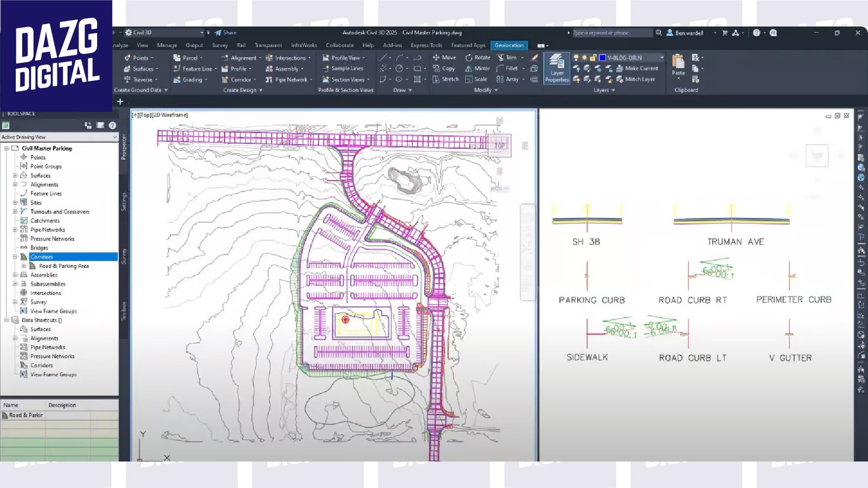Open the V-BLDG-OTLN layer dropdown
The height and width of the screenshot is (488, 868).
click(x=661, y=57)
